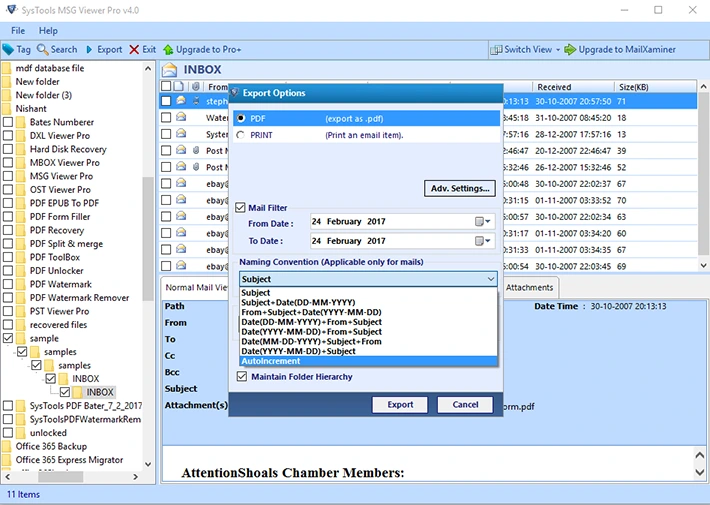This screenshot has width=710, height=505.
Task: Select the PDF export radio button
Action: coord(240,118)
